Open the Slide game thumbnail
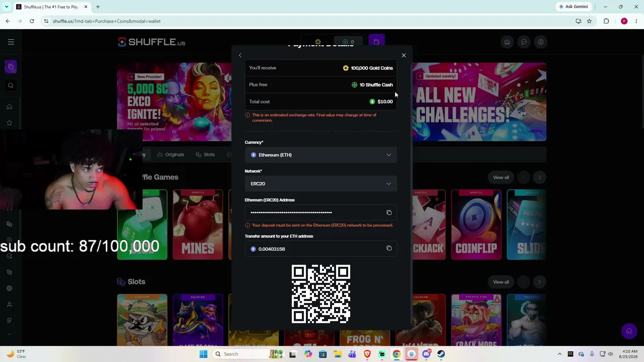This screenshot has height=362, width=644. (x=526, y=225)
